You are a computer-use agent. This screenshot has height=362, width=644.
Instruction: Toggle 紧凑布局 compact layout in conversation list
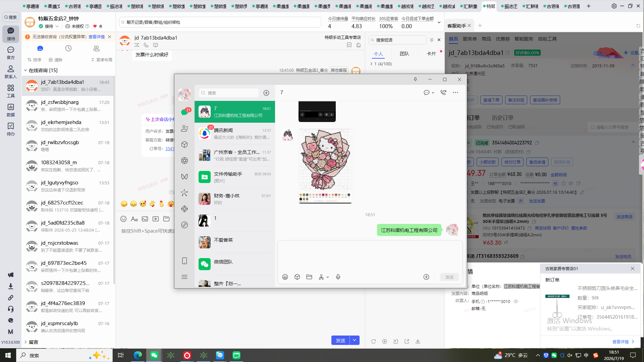click(102, 60)
